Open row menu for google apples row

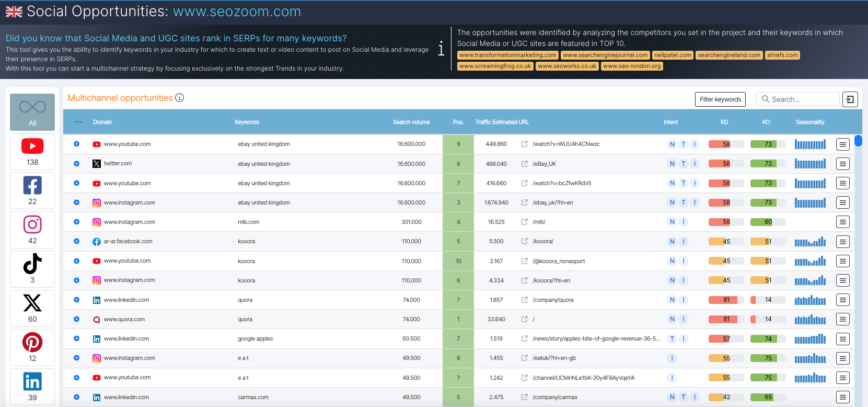click(x=842, y=339)
